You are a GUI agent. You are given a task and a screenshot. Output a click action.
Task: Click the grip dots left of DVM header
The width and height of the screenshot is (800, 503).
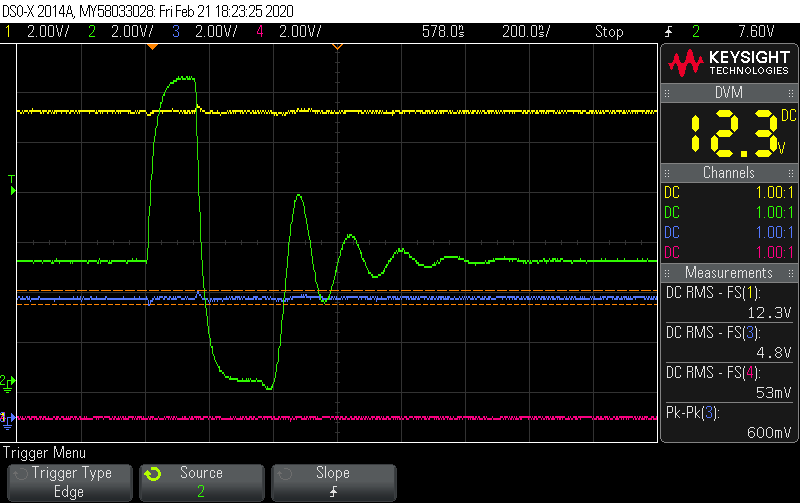[667, 93]
